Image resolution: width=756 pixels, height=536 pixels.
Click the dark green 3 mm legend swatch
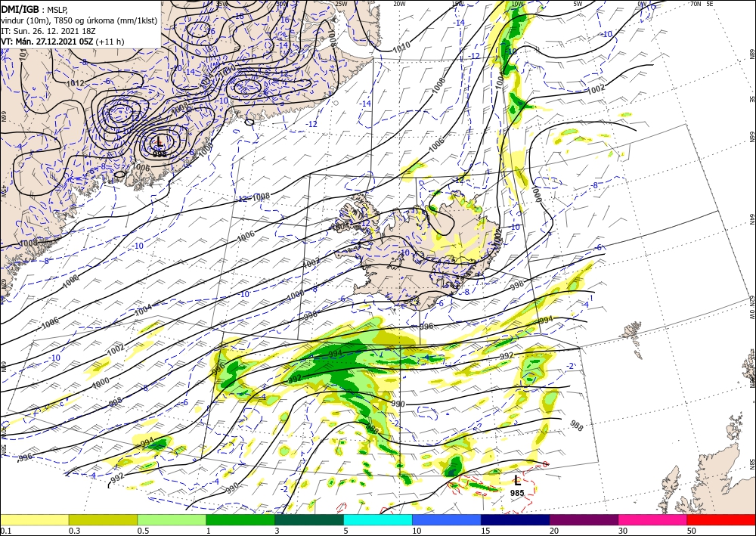click(309, 519)
